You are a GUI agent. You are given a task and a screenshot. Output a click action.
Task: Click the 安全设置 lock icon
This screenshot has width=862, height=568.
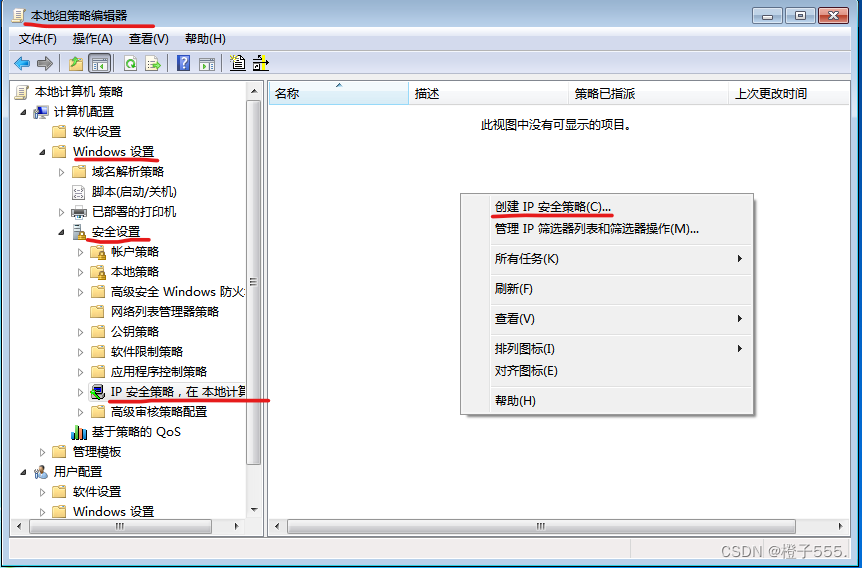pos(79,232)
